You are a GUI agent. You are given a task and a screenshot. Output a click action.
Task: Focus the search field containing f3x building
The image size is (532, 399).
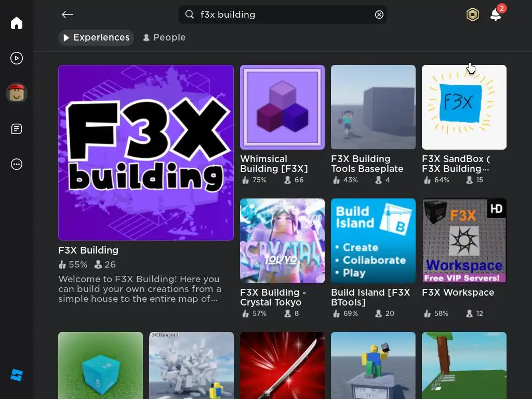coord(282,15)
